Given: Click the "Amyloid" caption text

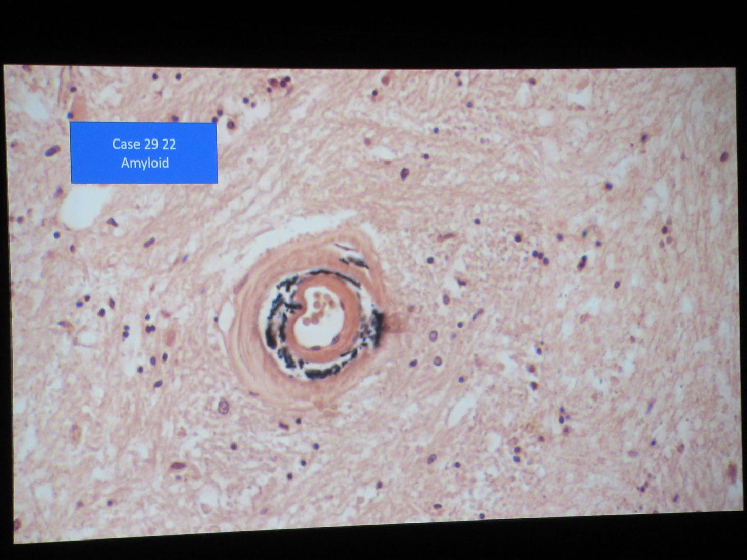Looking at the screenshot, I should tap(145, 163).
